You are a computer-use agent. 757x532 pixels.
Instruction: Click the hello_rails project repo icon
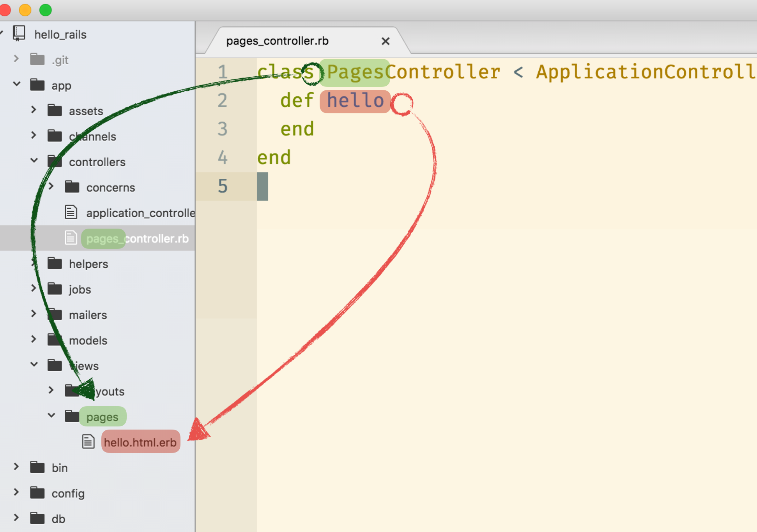pyautogui.click(x=19, y=33)
